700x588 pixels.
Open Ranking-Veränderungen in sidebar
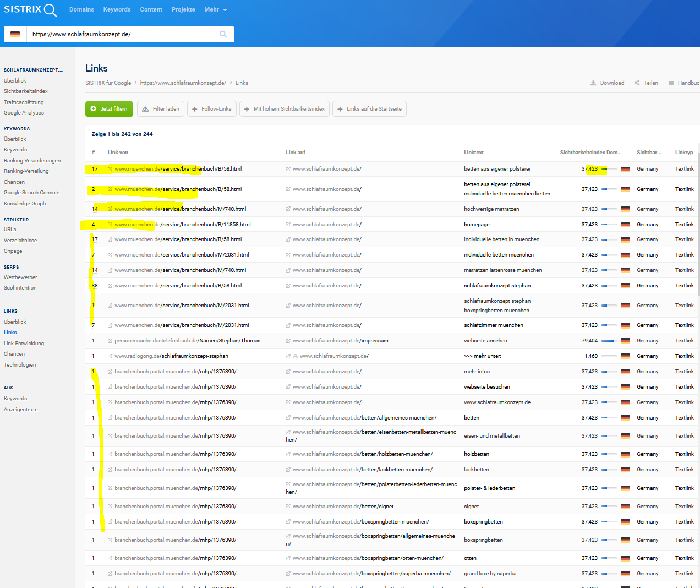click(x=32, y=161)
